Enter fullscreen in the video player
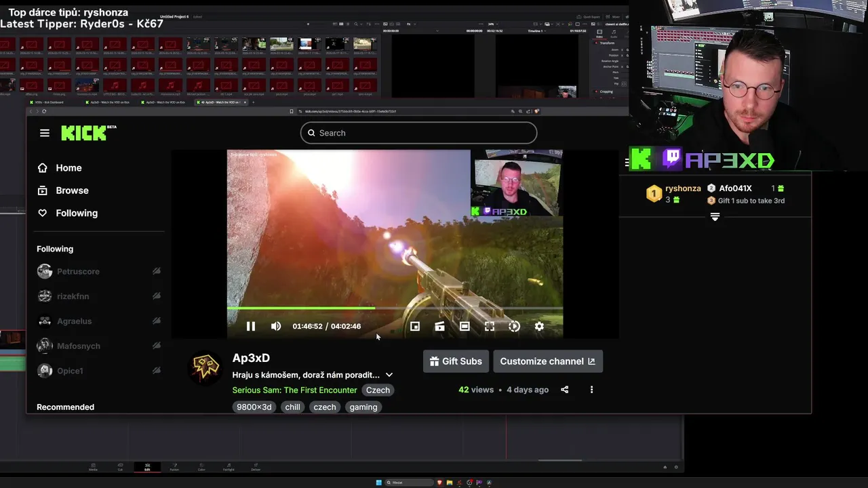Viewport: 868px width, 488px height. (490, 326)
